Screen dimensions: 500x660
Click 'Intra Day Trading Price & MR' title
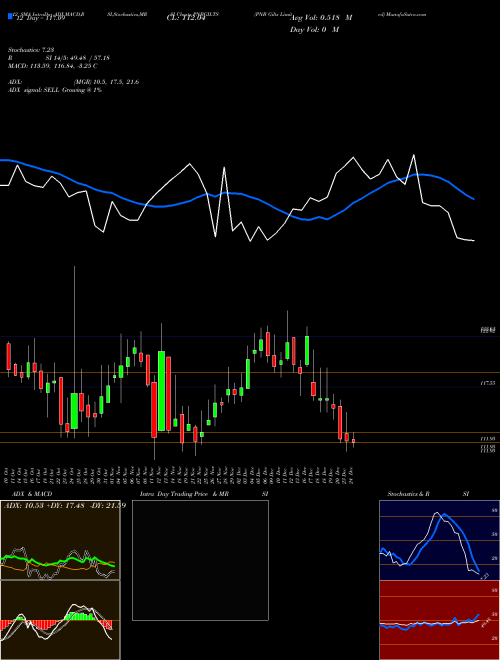coord(184,494)
